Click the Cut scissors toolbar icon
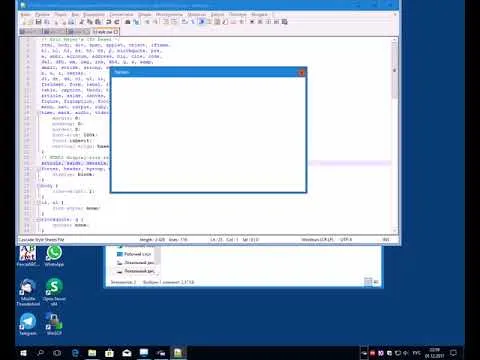This screenshot has height=360, width=480. tap(81, 22)
